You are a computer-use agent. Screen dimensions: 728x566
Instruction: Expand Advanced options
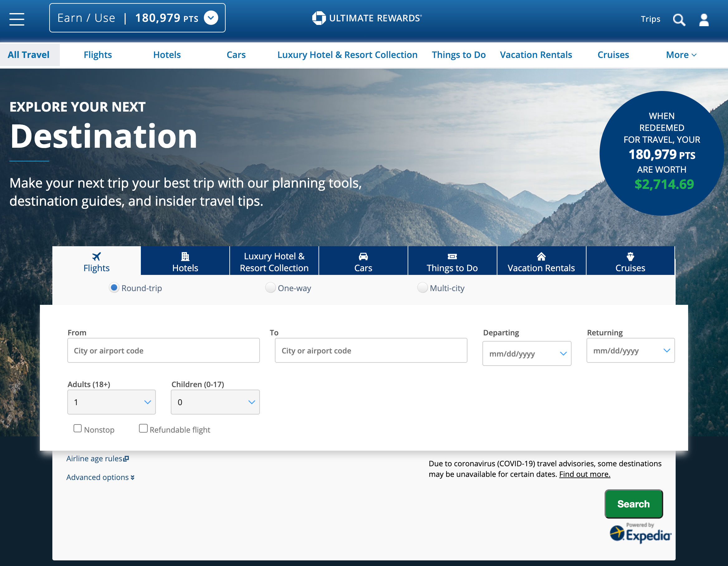coord(100,477)
